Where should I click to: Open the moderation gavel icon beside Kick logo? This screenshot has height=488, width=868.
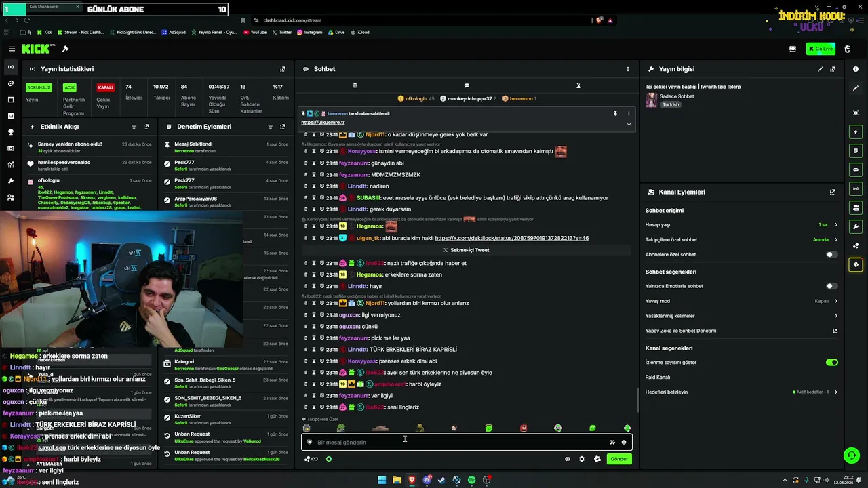65,49
